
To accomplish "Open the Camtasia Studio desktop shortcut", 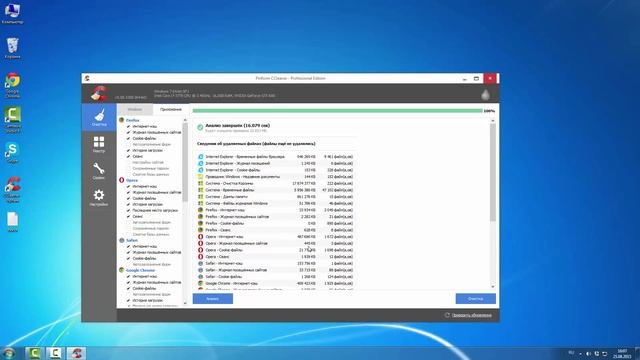I will [x=12, y=120].
